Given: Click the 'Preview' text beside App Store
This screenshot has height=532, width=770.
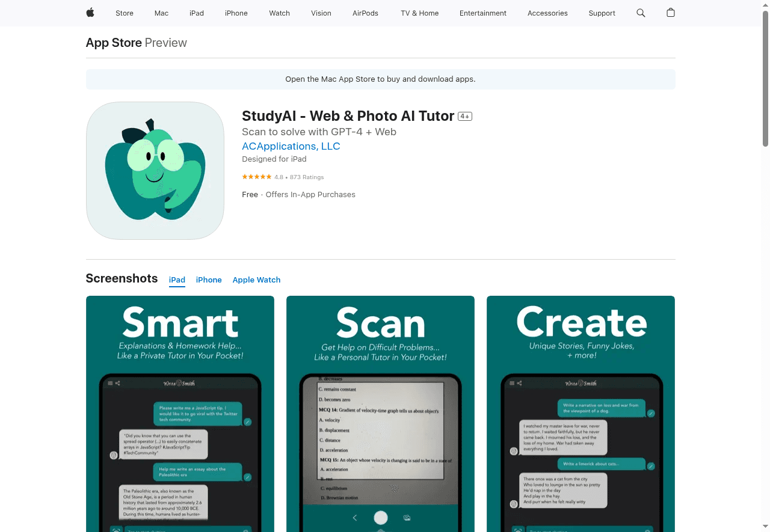Looking at the screenshot, I should 166,43.
